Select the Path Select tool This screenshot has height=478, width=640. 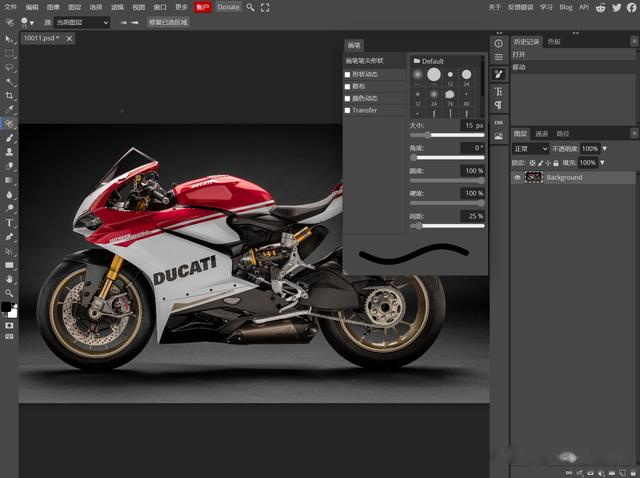(x=9, y=251)
